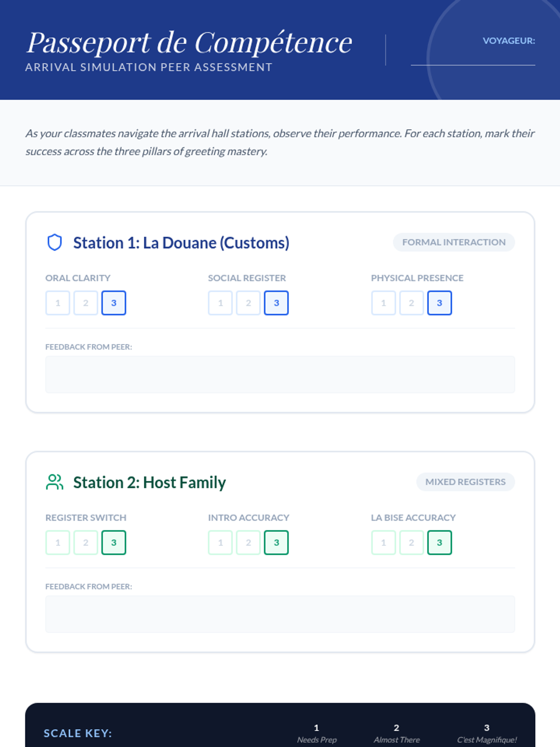The height and width of the screenshot is (747, 560).
Task: Click the shield icon beside Station 1
Action: [55, 242]
